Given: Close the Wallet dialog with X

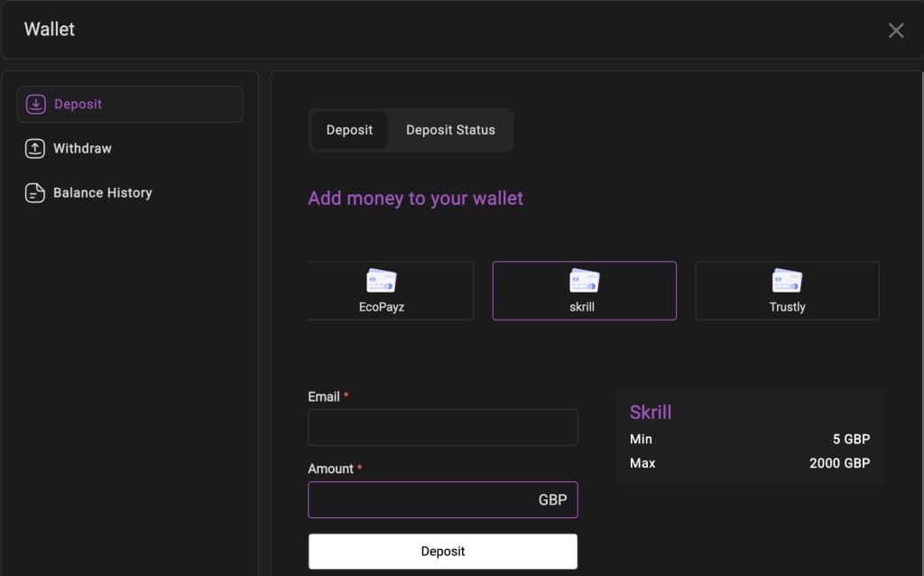Looking at the screenshot, I should click(x=895, y=31).
